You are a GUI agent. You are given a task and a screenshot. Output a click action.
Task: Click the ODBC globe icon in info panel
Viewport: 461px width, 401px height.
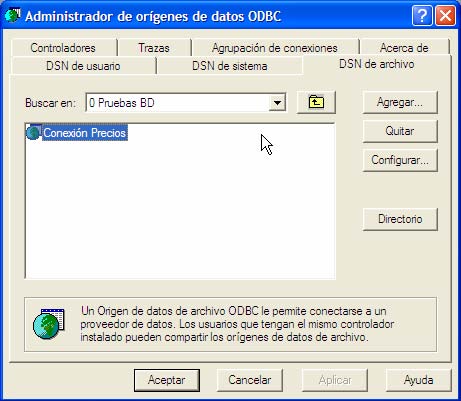point(48,324)
